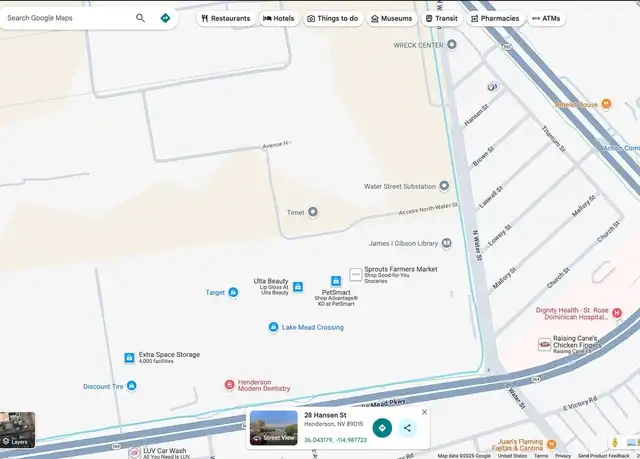Click the Titanium St road label

coord(553,139)
